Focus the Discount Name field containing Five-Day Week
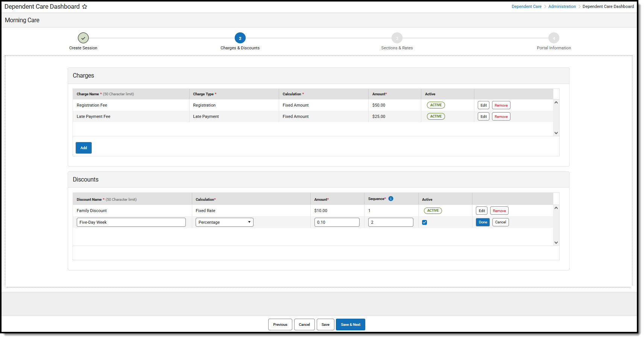 point(131,222)
